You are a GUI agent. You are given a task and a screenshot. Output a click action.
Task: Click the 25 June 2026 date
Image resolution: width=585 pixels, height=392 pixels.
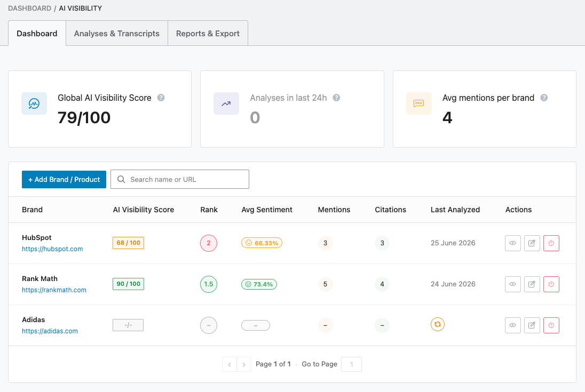pos(453,243)
